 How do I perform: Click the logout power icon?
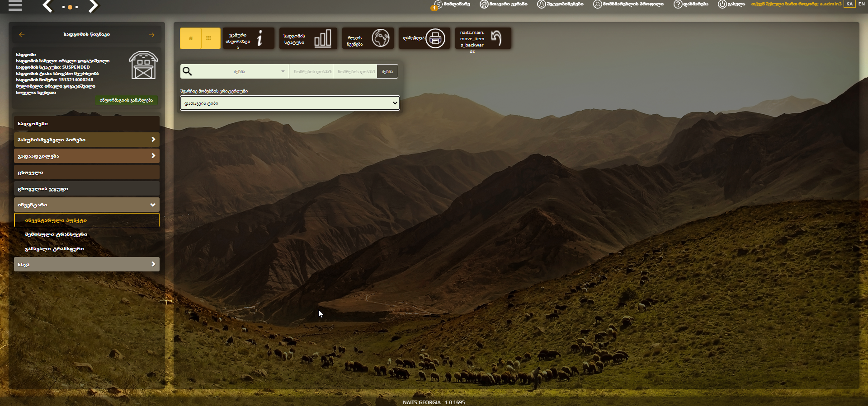tap(722, 4)
